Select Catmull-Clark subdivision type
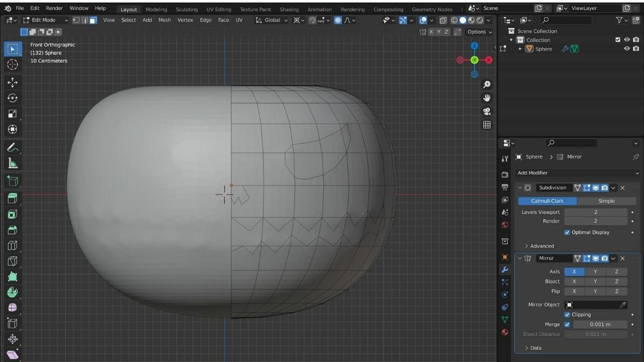The width and height of the screenshot is (644, 362). tap(547, 201)
